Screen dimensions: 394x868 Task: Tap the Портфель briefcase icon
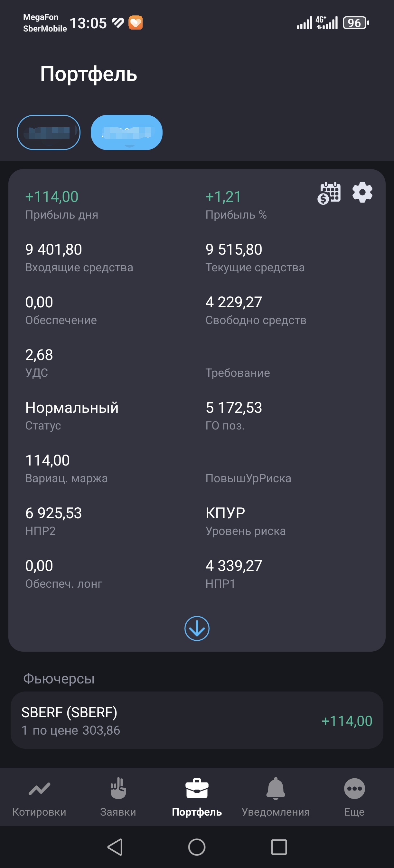tap(197, 789)
